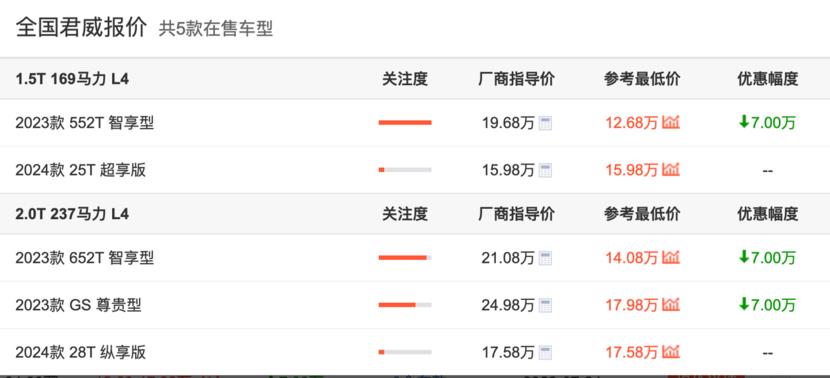Image resolution: width=830 pixels, height=378 pixels.
Task: Click green 7.00万 discount for GS 尊贵型
Action: click(x=767, y=305)
